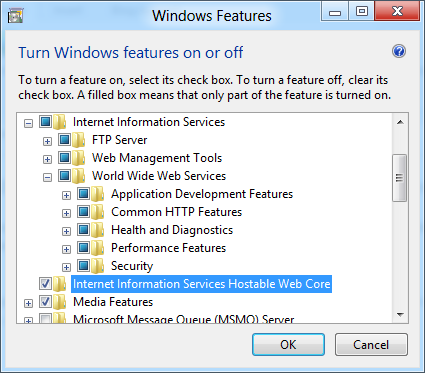Select the Web Management Tools label
This screenshot has width=425, height=373.
click(157, 158)
